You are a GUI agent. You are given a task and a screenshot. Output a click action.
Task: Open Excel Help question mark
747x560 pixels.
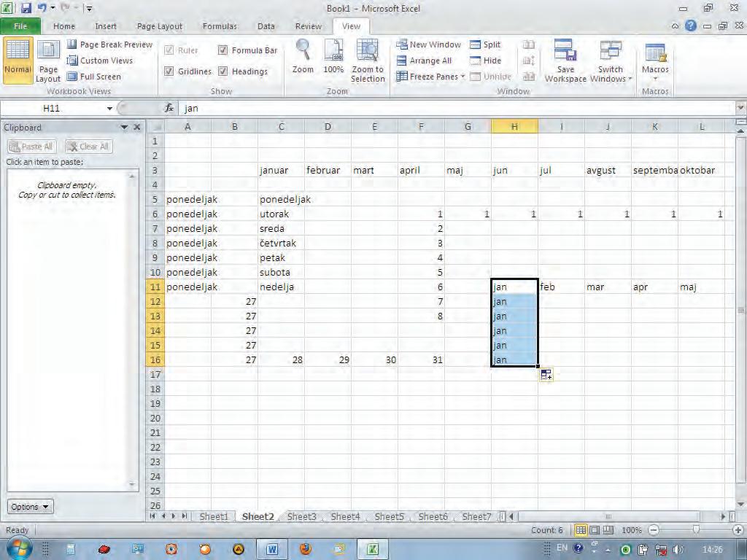tap(691, 26)
